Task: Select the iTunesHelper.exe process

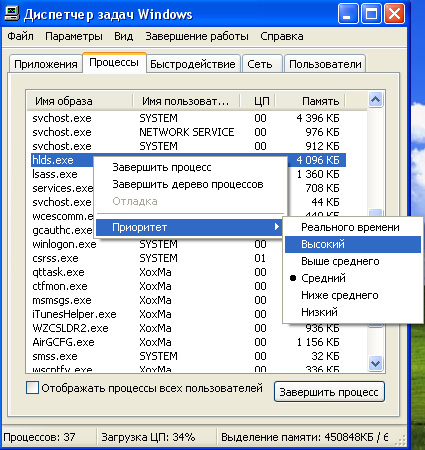Action: coord(74,314)
